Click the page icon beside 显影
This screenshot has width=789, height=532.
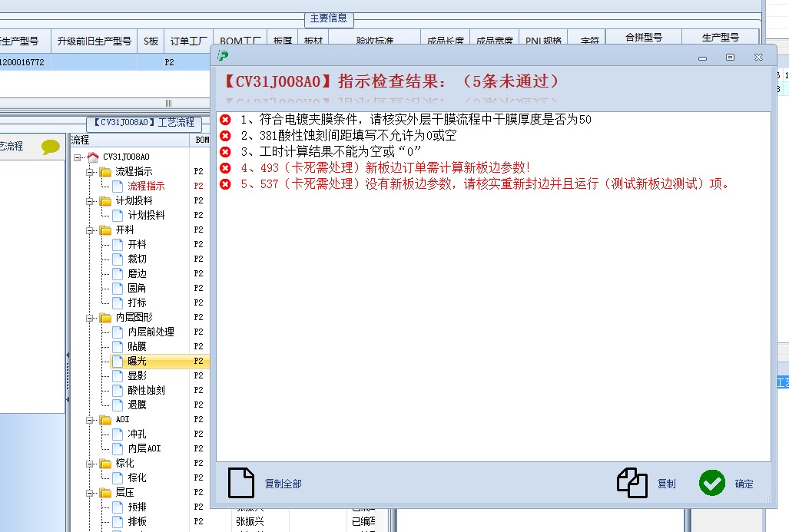point(118,375)
